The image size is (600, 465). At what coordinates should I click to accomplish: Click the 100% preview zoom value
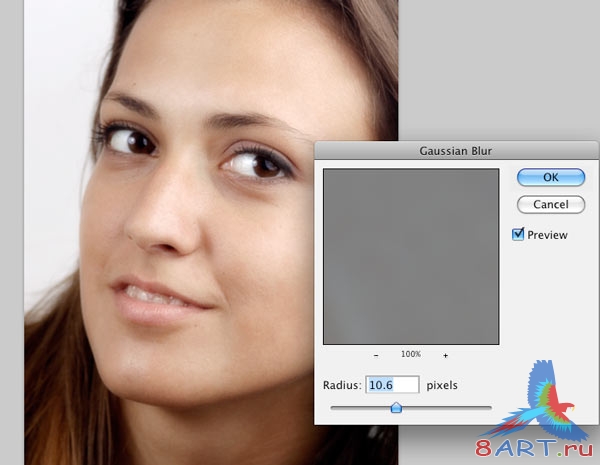pos(411,354)
